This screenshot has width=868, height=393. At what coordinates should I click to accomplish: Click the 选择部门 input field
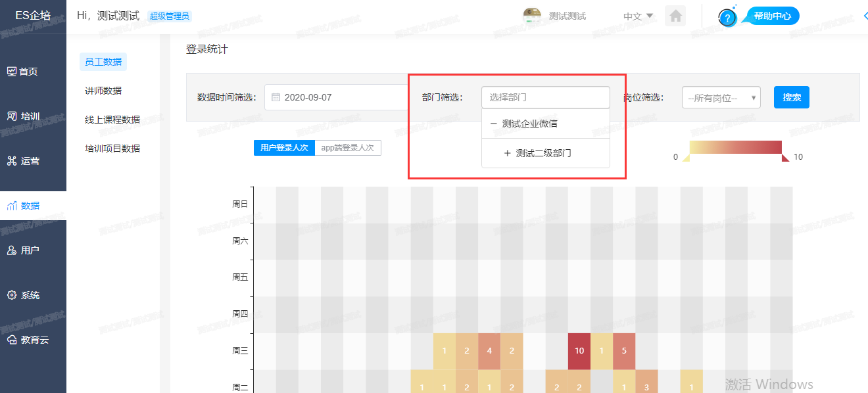[x=545, y=97]
